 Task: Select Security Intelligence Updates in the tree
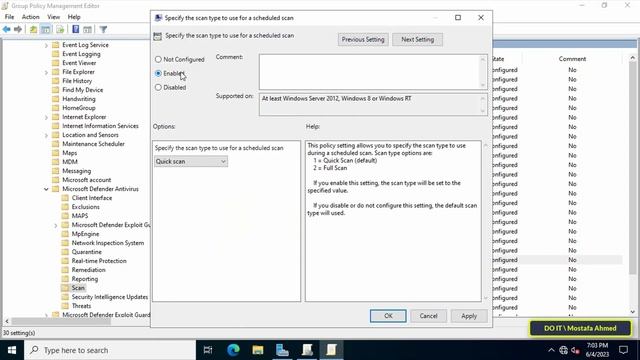(x=110, y=297)
